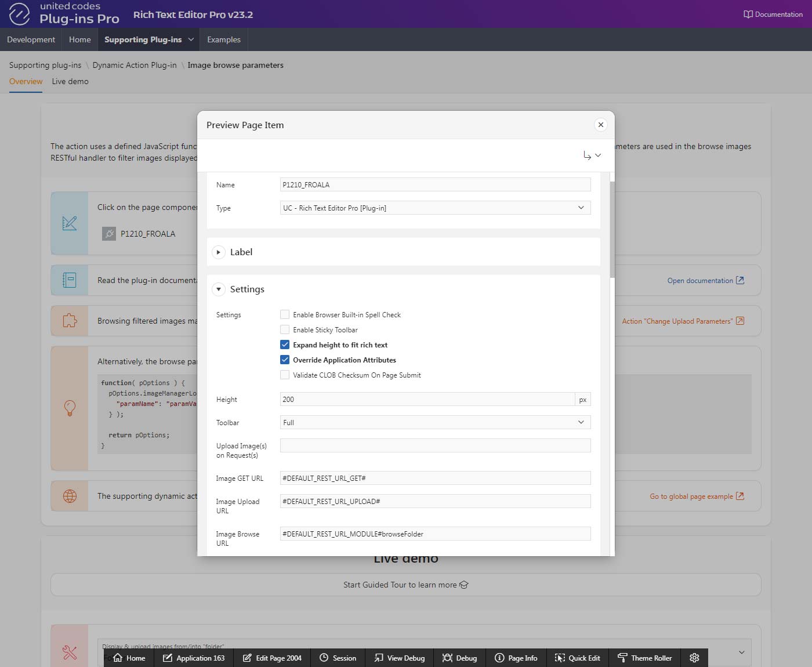Click the united codes logo icon
812x667 pixels.
coord(19,14)
